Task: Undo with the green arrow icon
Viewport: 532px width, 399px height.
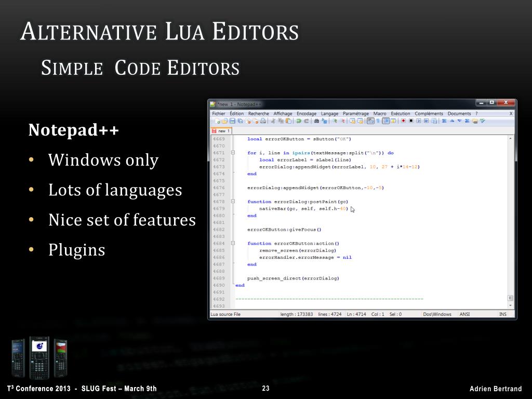Action: (299, 121)
